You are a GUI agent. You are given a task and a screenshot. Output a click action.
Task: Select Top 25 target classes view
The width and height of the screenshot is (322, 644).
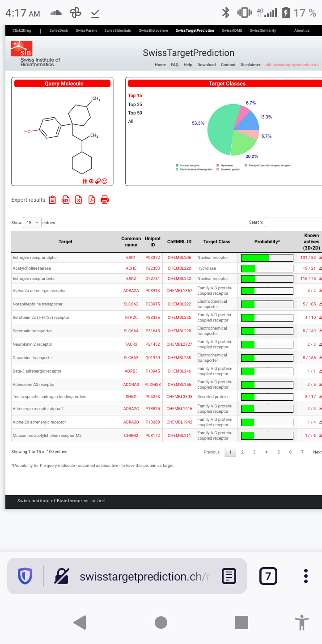(x=135, y=104)
